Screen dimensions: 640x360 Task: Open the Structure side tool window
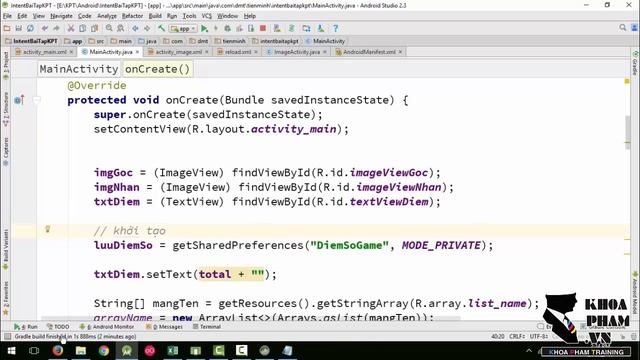[x=6, y=109]
